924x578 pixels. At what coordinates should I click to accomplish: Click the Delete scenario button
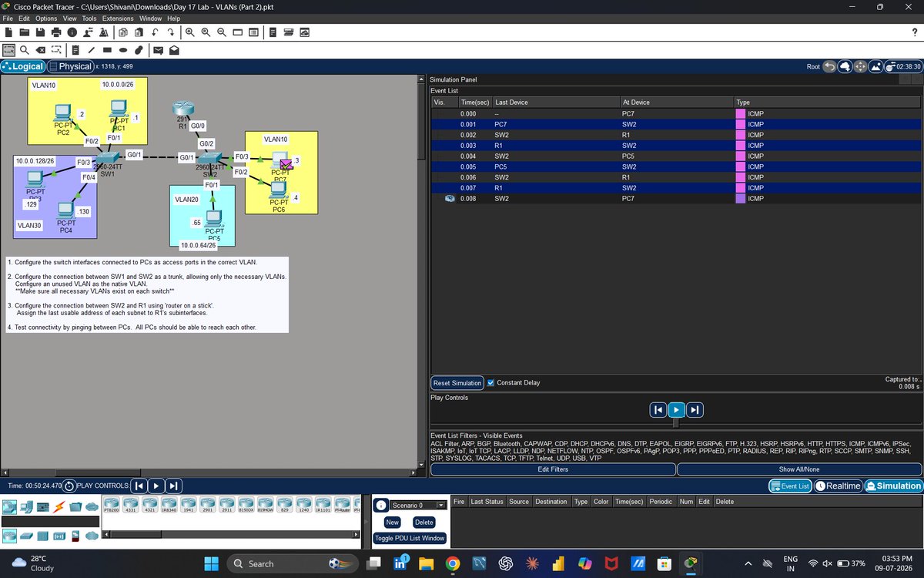tap(423, 522)
